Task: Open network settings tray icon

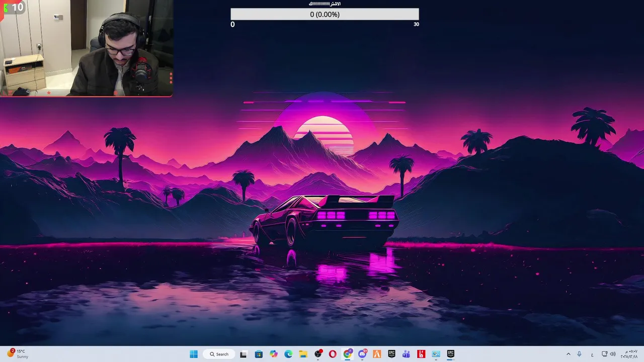Action: click(605, 354)
